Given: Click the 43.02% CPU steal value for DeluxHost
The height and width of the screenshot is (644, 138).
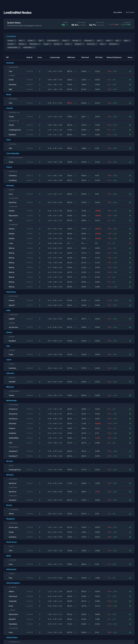Looking at the screenshot, I should click(x=98, y=424).
